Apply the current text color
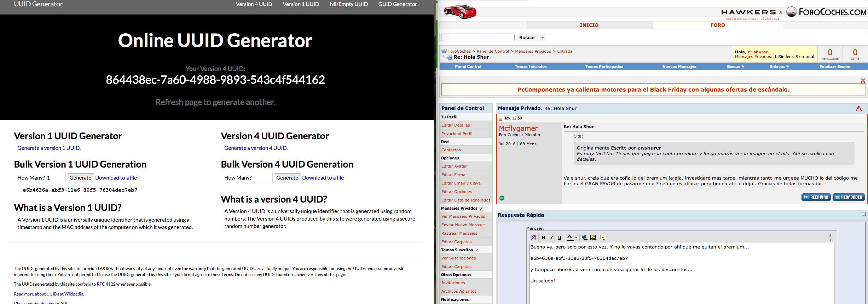The height and width of the screenshot is (304, 868). [x=569, y=238]
